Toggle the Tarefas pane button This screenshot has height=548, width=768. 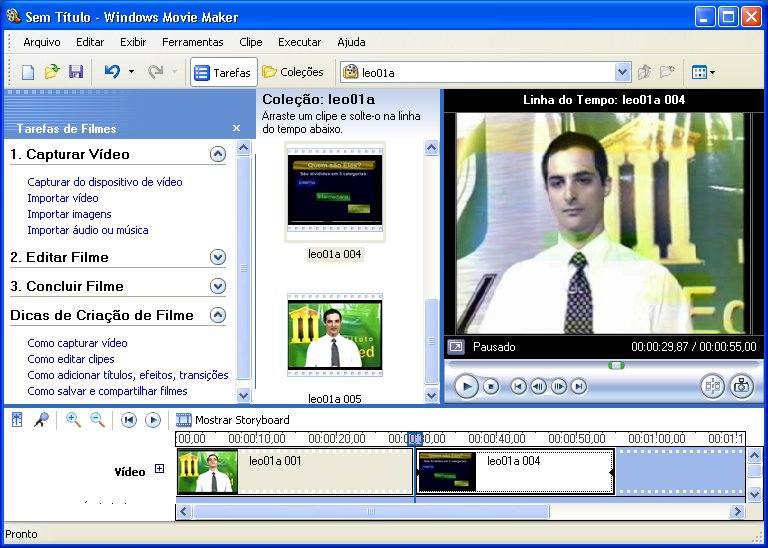(x=223, y=72)
